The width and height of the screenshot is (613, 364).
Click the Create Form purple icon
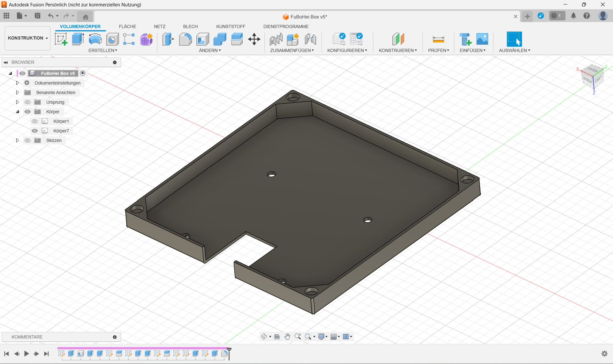[x=147, y=39]
